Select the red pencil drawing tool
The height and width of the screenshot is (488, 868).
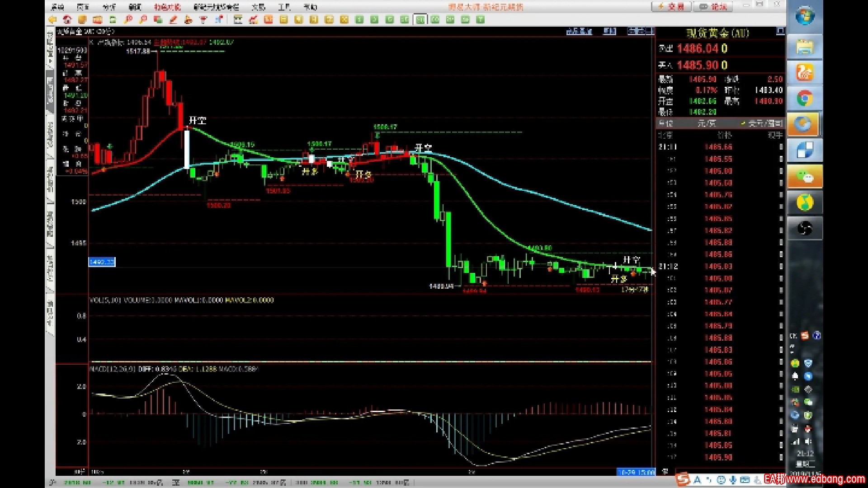pos(173,19)
